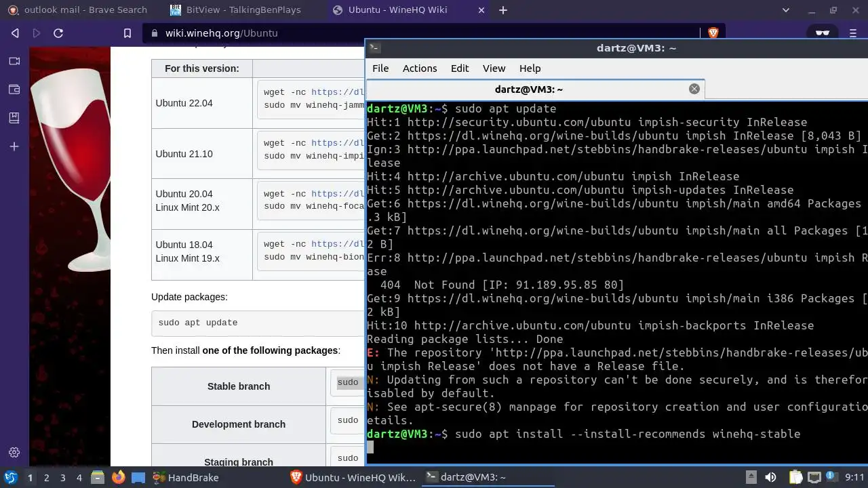Click 'For this version:' table header

[202, 68]
